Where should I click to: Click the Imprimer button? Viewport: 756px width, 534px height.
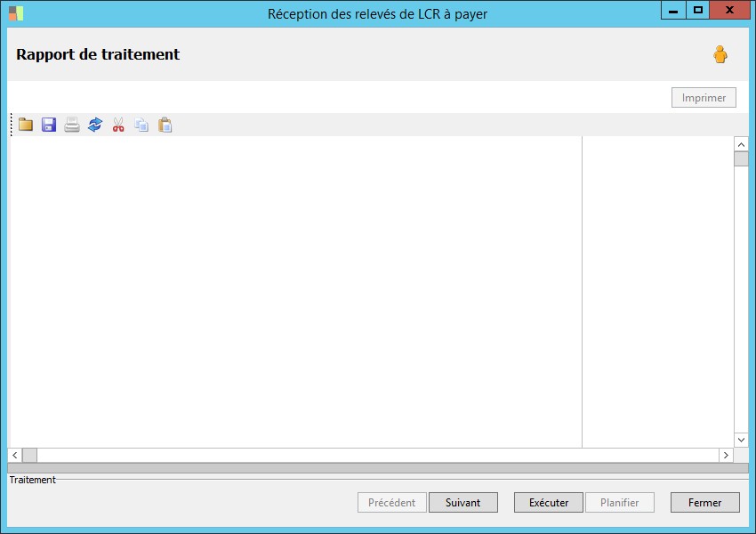point(704,97)
